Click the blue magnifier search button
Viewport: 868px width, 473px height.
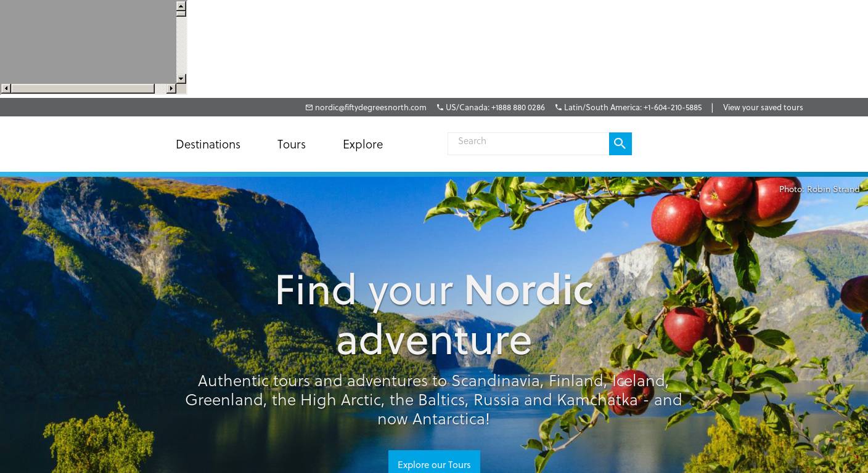point(620,144)
